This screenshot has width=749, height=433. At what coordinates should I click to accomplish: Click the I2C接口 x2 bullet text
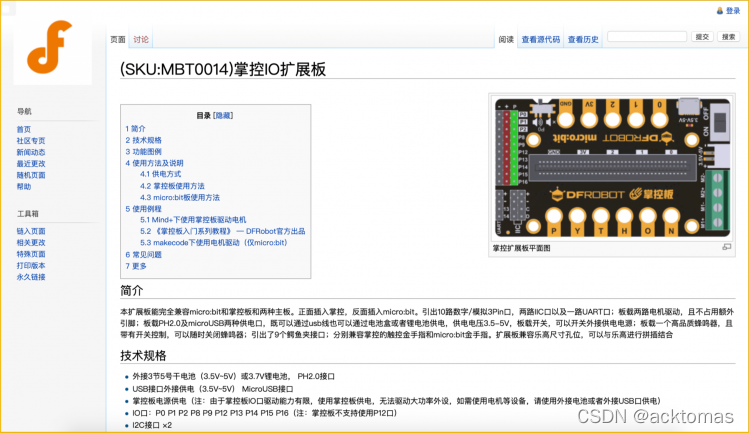pos(152,425)
